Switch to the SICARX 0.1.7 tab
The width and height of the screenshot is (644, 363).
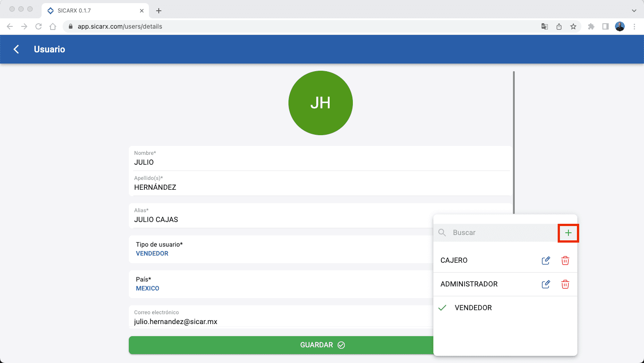(x=89, y=10)
